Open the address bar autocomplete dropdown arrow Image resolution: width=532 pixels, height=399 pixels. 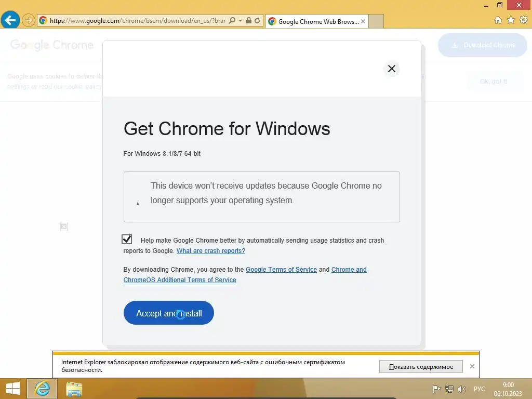(x=240, y=21)
